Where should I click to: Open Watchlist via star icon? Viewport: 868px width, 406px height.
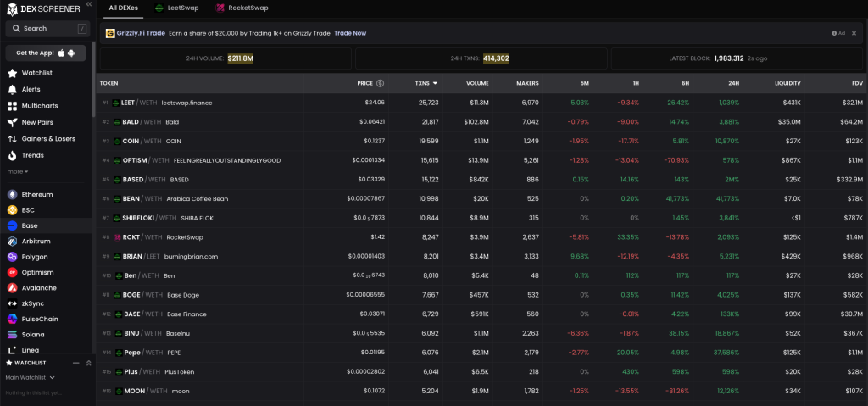tap(12, 73)
